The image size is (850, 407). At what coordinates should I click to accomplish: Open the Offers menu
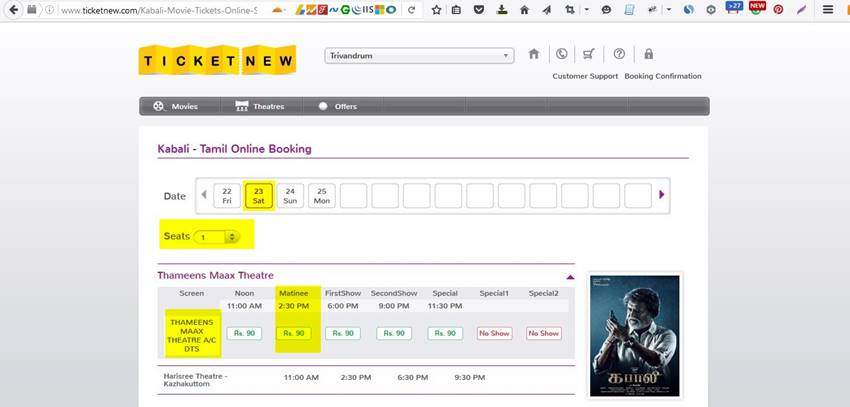[x=337, y=106]
